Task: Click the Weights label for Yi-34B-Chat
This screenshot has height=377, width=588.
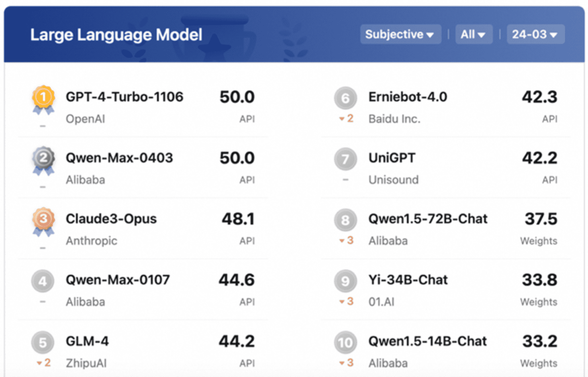Action: [539, 302]
